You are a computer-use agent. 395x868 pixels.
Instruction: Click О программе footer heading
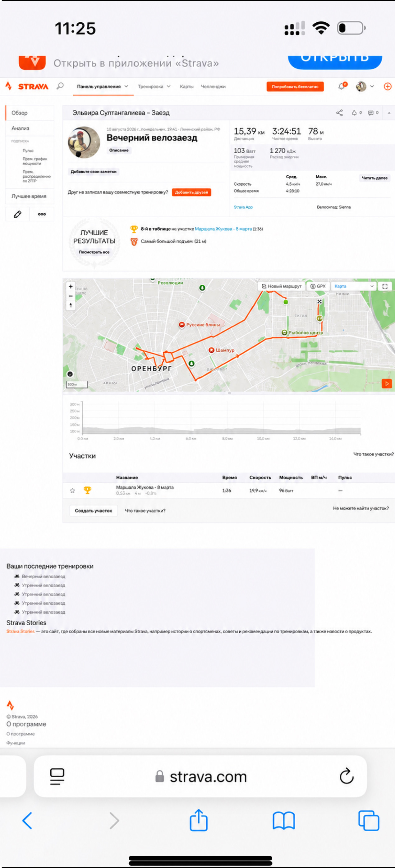coord(26,724)
